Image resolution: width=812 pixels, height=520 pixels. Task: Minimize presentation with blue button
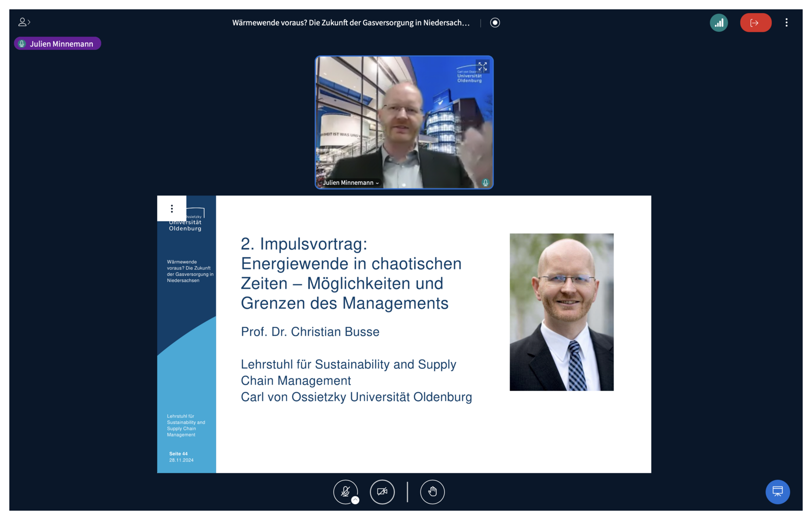click(777, 492)
